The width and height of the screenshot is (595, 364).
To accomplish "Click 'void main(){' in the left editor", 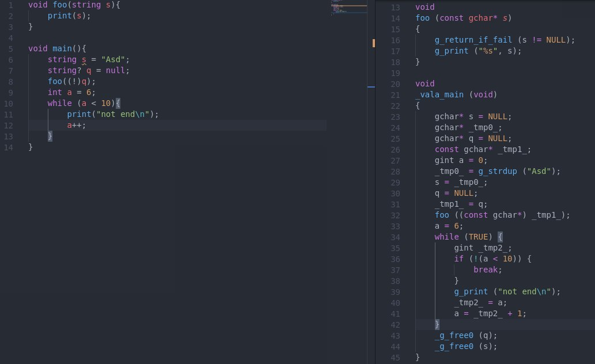I will [57, 48].
